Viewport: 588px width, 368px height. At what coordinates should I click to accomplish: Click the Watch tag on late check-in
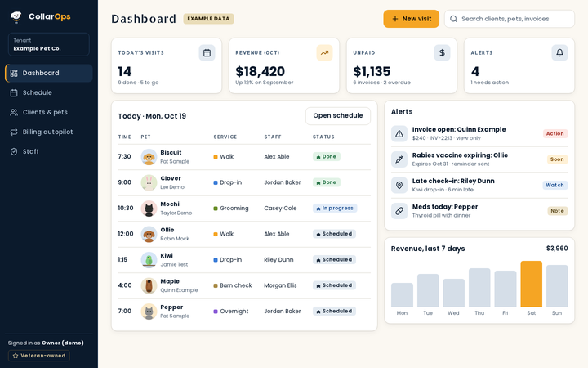[x=555, y=185]
